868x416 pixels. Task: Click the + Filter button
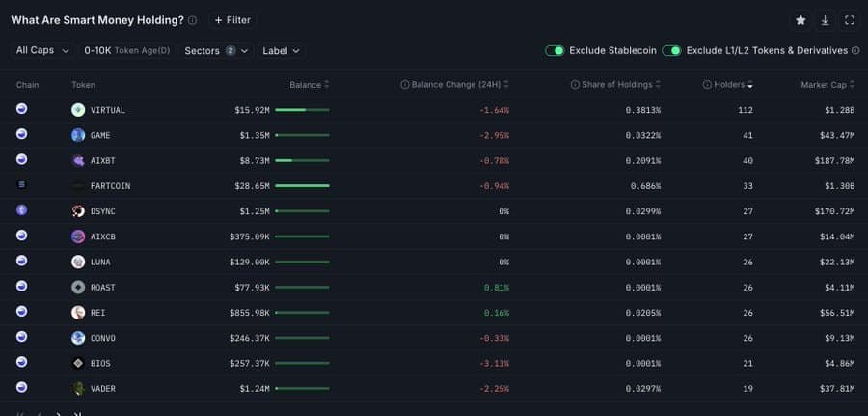point(231,20)
